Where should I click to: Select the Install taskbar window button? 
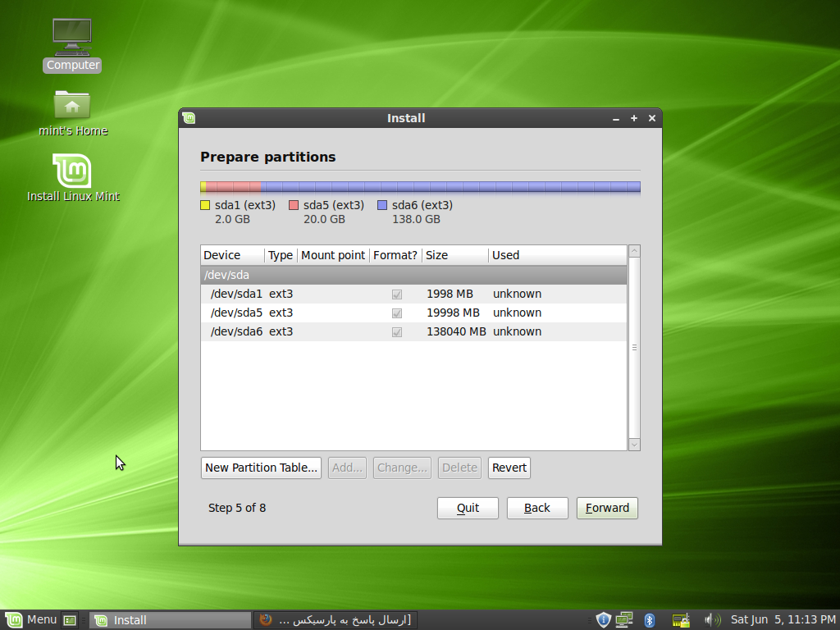[x=170, y=620]
